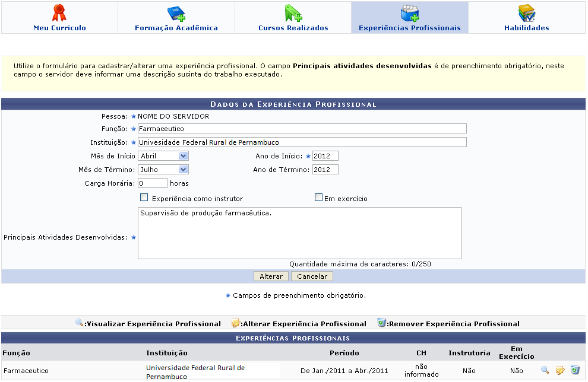View Farmaceutico experience with magnifier icon

point(545,370)
